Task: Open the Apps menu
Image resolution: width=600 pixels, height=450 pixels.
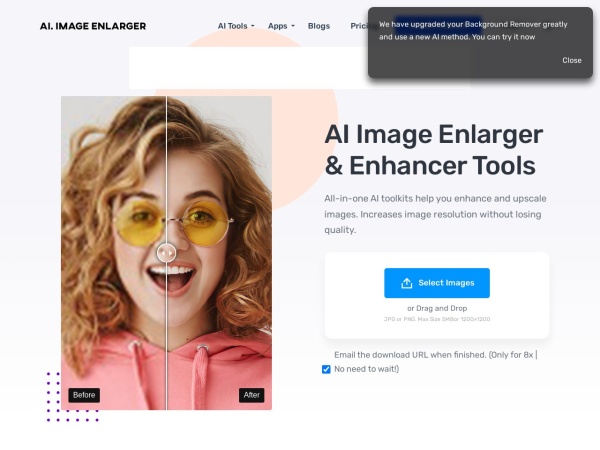Action: pyautogui.click(x=281, y=26)
